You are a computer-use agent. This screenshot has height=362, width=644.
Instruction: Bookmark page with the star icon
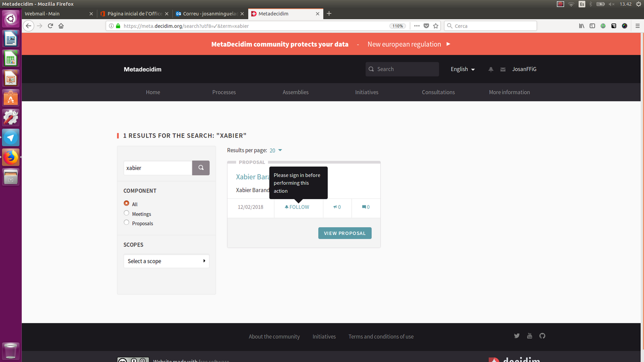436,26
